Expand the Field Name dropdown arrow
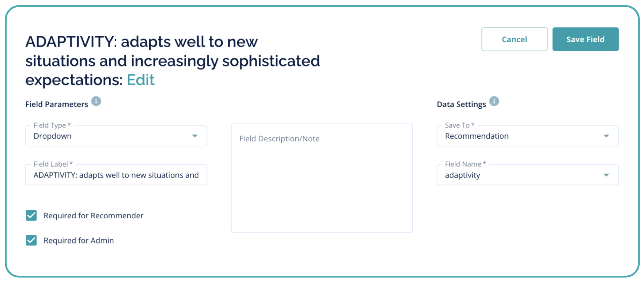This screenshot has width=644, height=283. (606, 175)
